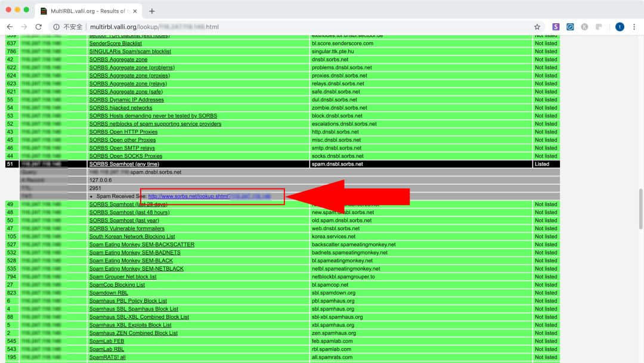Click the browser forward arrow
The width and height of the screenshot is (644, 363).
pos(24,27)
